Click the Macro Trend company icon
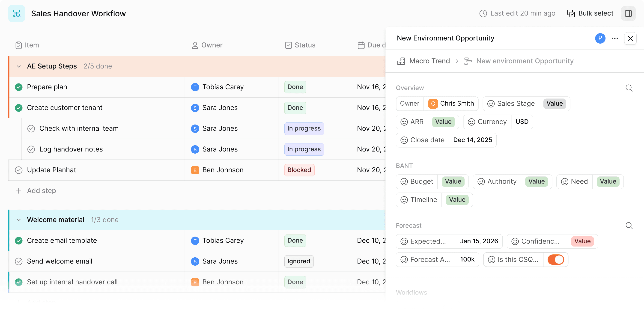The width and height of the screenshot is (644, 309). (x=401, y=61)
